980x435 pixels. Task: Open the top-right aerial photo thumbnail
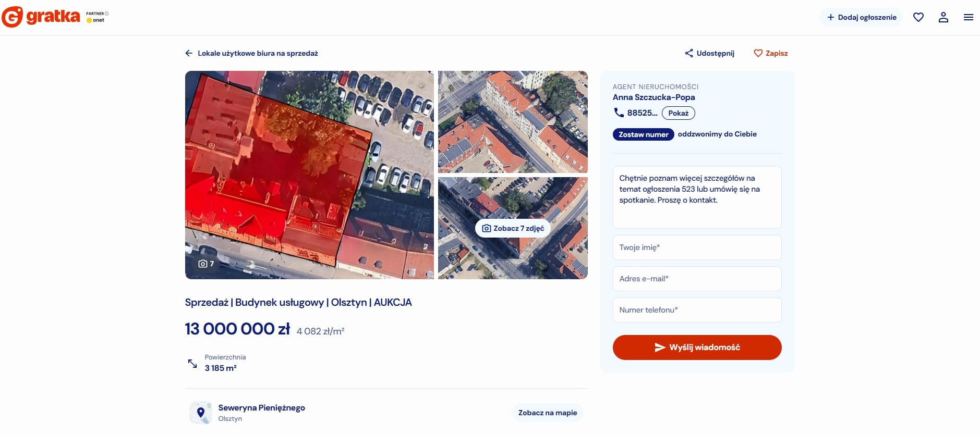(x=513, y=121)
